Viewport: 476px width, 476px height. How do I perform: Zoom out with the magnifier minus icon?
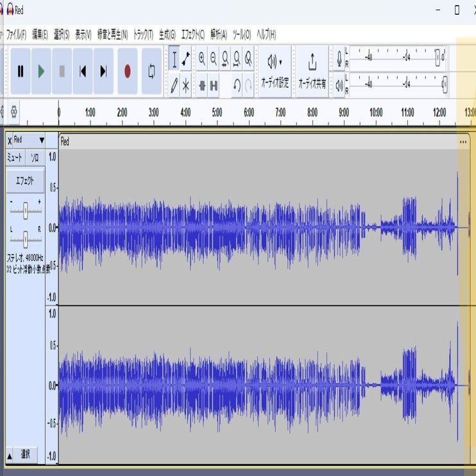pyautogui.click(x=214, y=58)
